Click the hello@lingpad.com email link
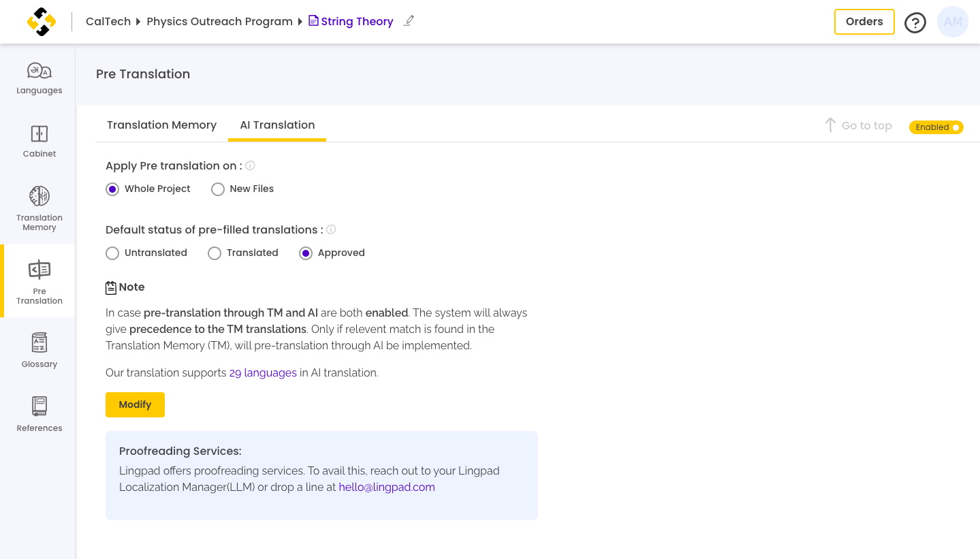The width and height of the screenshot is (980, 559). 387,488
